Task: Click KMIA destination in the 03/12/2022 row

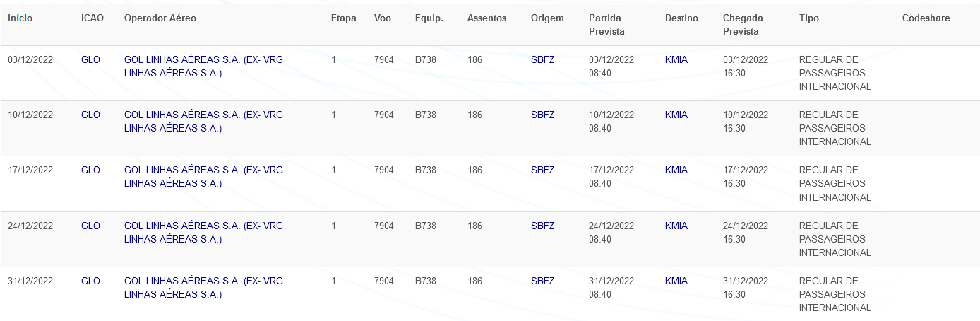Action: (x=676, y=59)
